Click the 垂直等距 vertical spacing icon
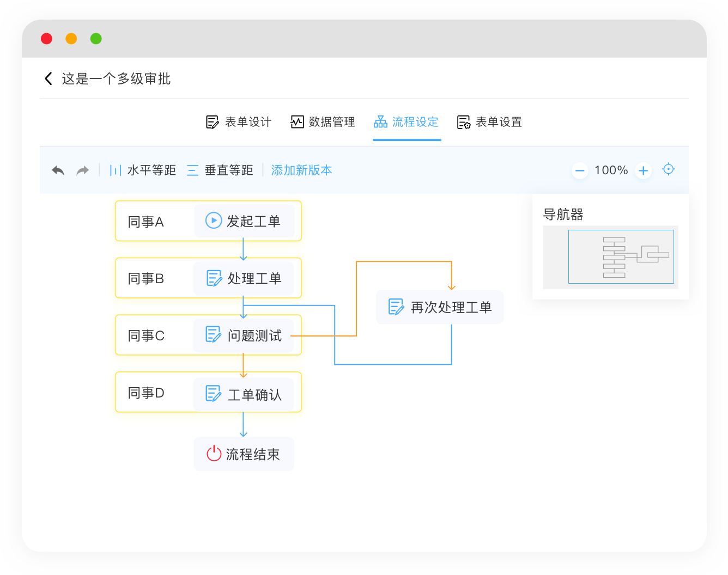Image resolution: width=728 pixels, height=575 pixels. click(192, 170)
